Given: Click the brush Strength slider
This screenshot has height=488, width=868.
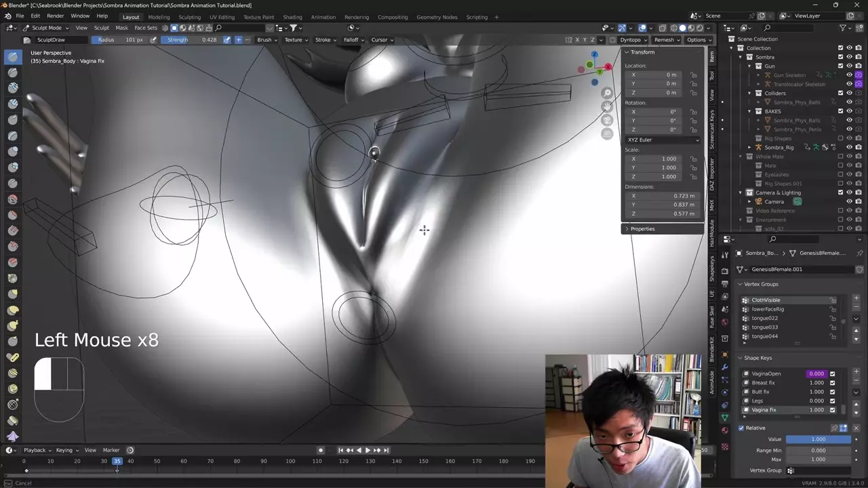Looking at the screenshot, I should coord(191,40).
